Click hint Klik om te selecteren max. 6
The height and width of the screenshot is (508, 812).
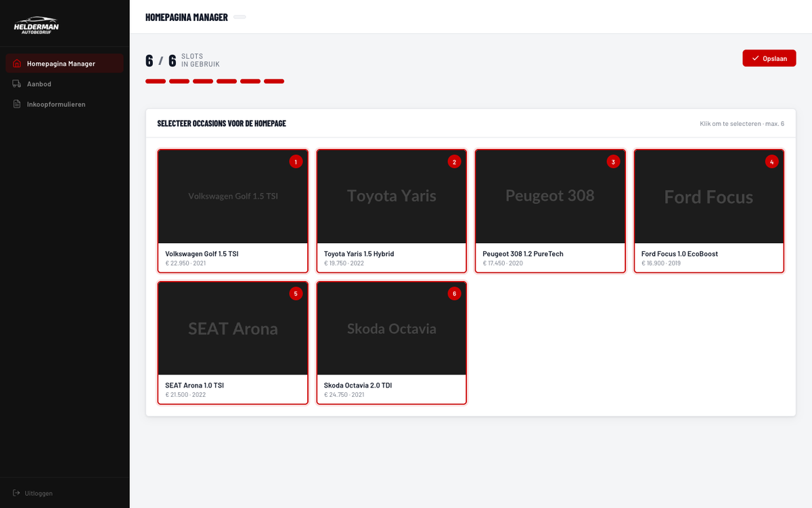(742, 124)
